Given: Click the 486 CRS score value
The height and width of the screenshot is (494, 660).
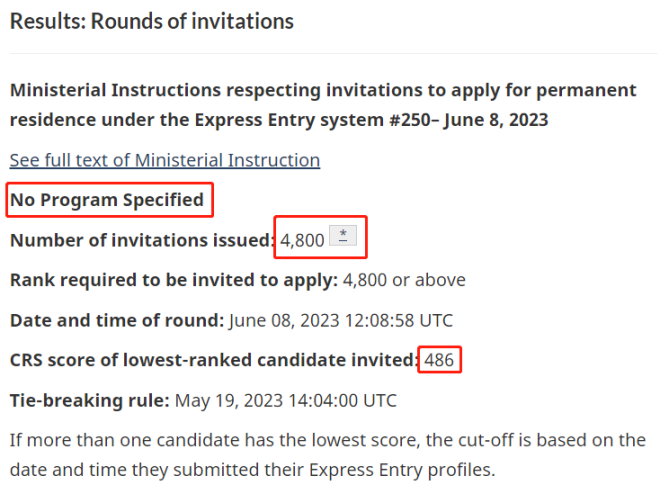Looking at the screenshot, I should click(439, 360).
